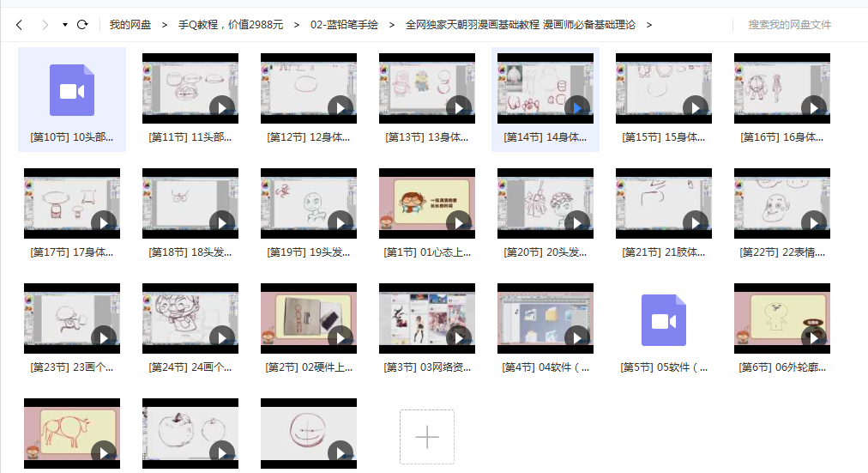Navigate to 我的网盘 breadcrumb
This screenshot has height=473, width=868.
[130, 25]
